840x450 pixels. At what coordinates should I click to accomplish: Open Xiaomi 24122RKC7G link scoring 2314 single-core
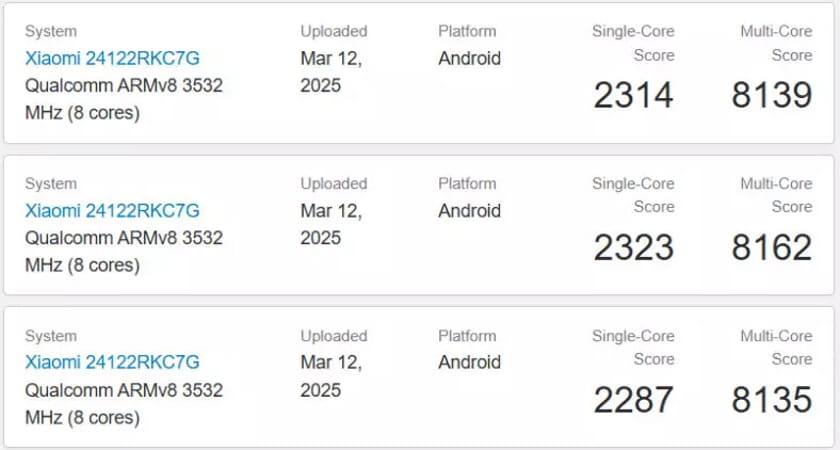[112, 58]
